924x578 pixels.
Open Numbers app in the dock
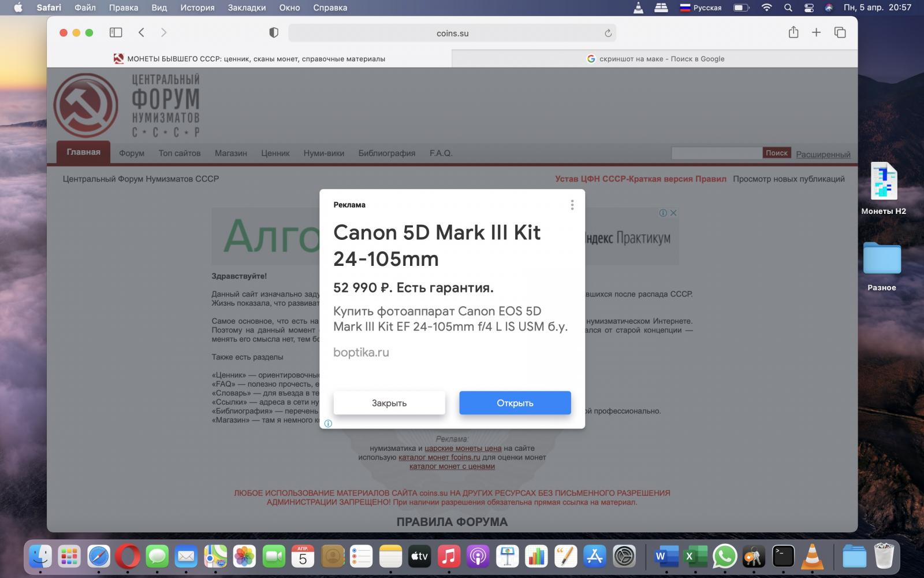pos(536,557)
